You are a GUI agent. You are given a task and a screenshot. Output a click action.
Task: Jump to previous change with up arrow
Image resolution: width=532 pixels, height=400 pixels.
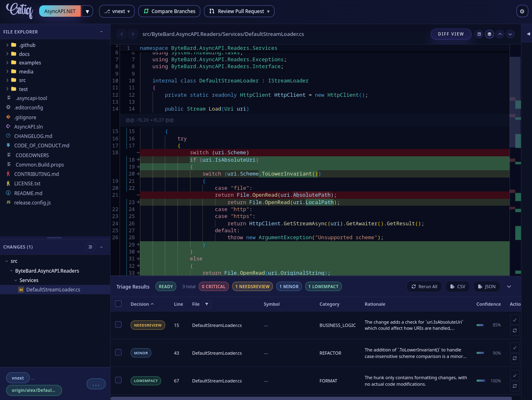tap(500, 34)
